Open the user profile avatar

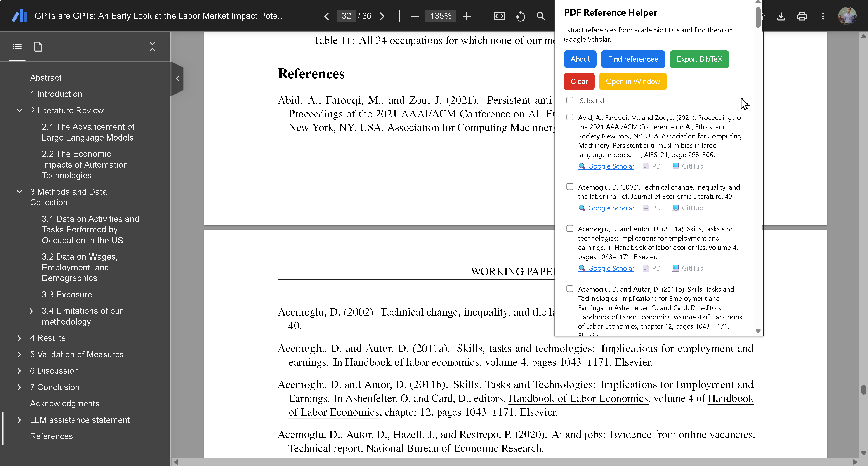[x=847, y=16]
